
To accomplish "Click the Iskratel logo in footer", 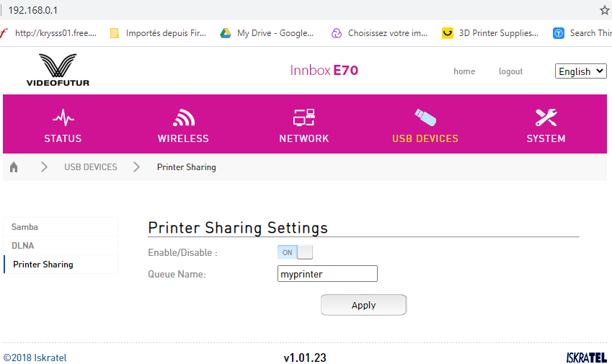I will pos(587,358).
